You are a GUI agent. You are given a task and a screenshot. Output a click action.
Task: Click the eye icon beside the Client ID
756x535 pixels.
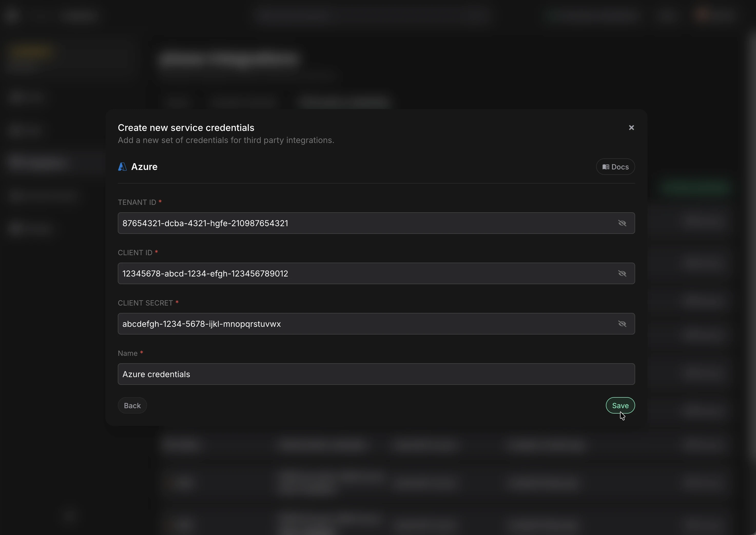622,273
